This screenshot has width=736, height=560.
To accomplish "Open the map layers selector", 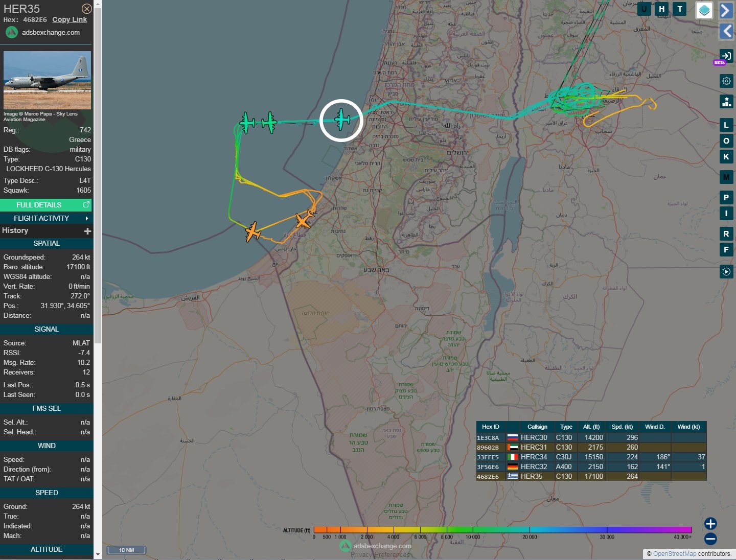I will coord(704,10).
